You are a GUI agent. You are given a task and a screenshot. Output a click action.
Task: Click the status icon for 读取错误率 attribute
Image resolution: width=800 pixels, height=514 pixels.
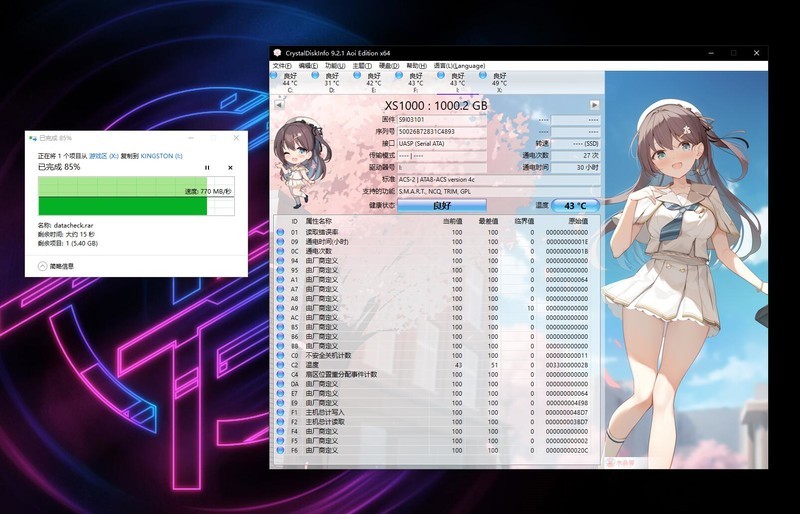pyautogui.click(x=281, y=232)
